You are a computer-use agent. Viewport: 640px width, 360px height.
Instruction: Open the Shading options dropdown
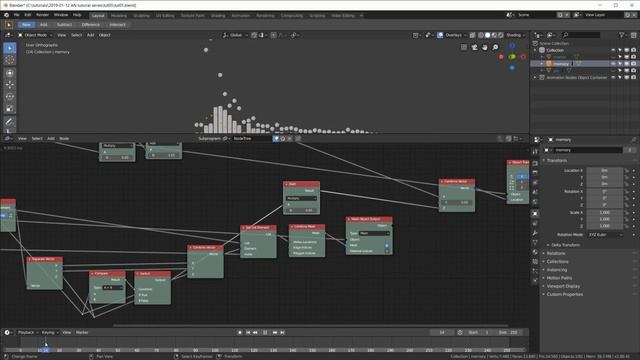[x=516, y=35]
